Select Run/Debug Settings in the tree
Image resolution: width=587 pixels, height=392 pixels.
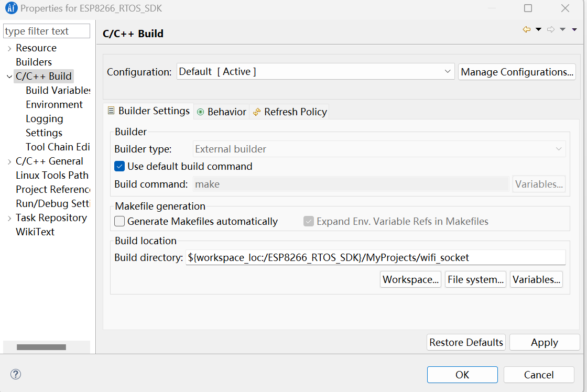(x=53, y=204)
